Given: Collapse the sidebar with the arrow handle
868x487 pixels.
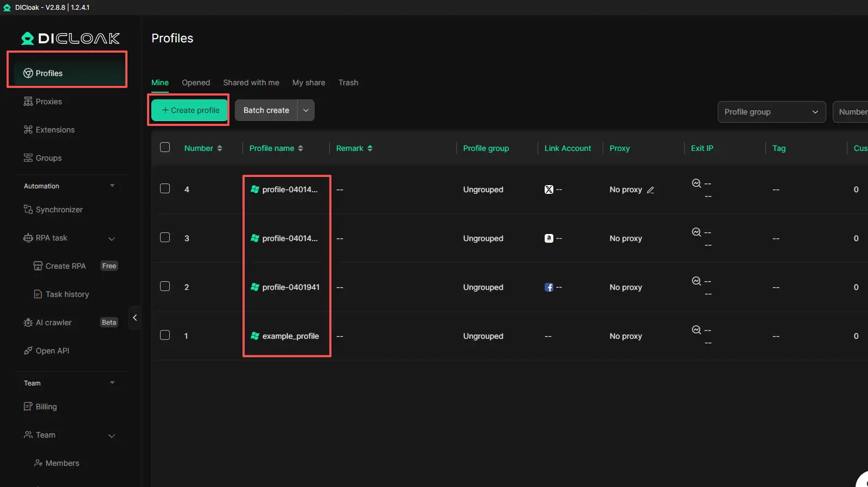Looking at the screenshot, I should [x=135, y=318].
